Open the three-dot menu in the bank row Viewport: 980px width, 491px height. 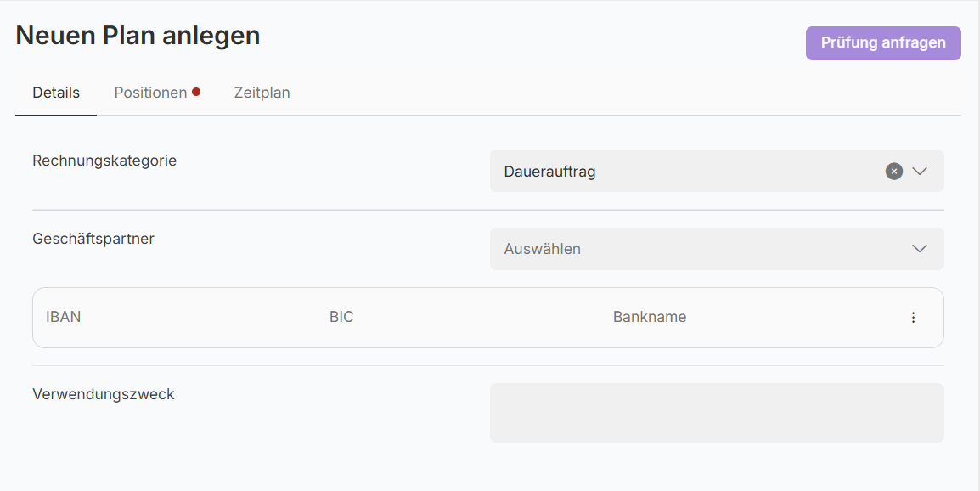[x=914, y=318]
